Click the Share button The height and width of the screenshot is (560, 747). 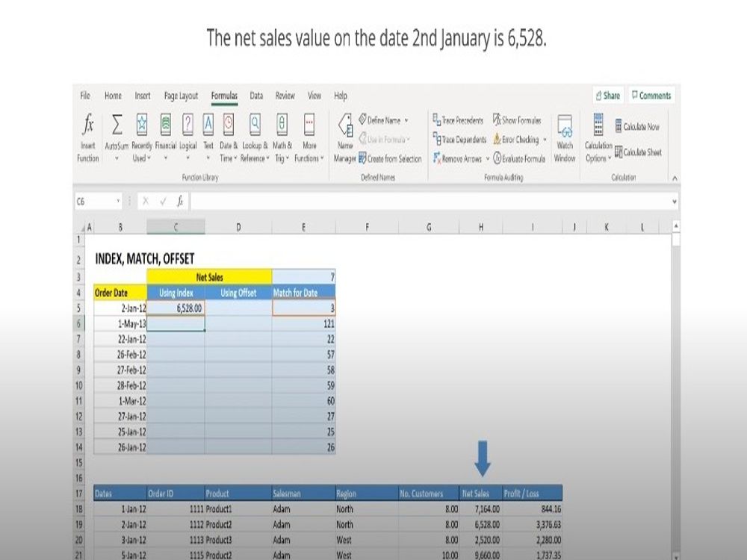608,96
